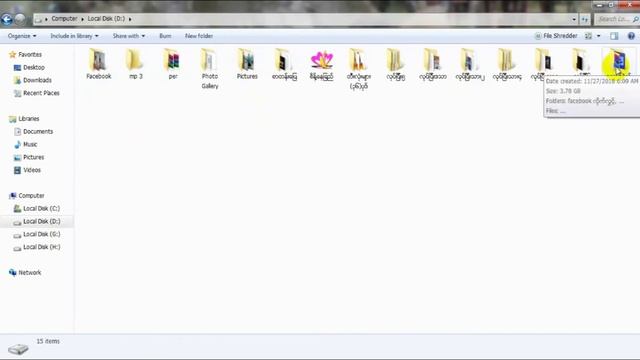Click the refresh button beside the address bar

585,19
